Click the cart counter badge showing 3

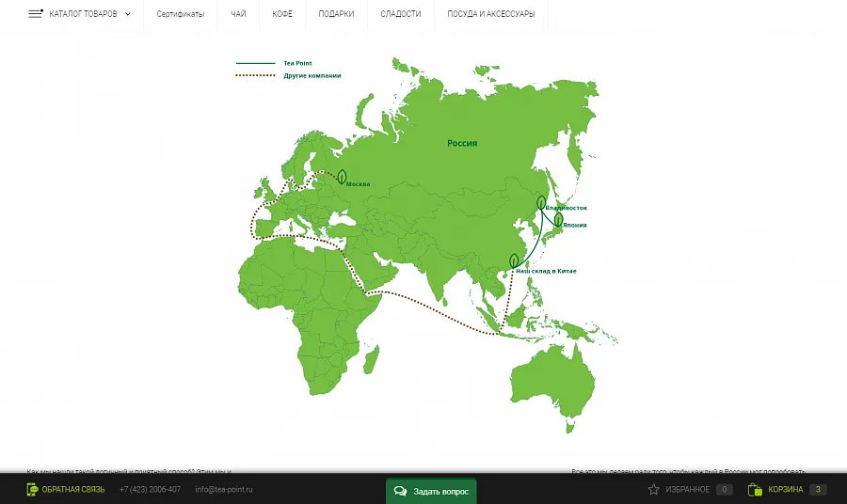coord(818,490)
